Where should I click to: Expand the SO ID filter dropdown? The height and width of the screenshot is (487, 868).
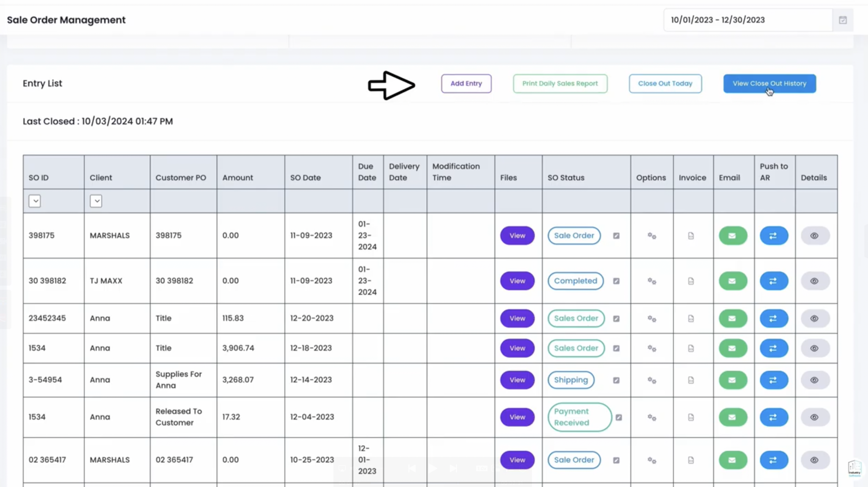point(35,201)
